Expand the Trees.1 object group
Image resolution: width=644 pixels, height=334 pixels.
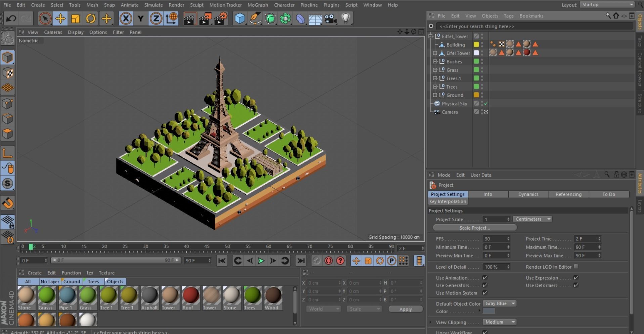(x=435, y=78)
